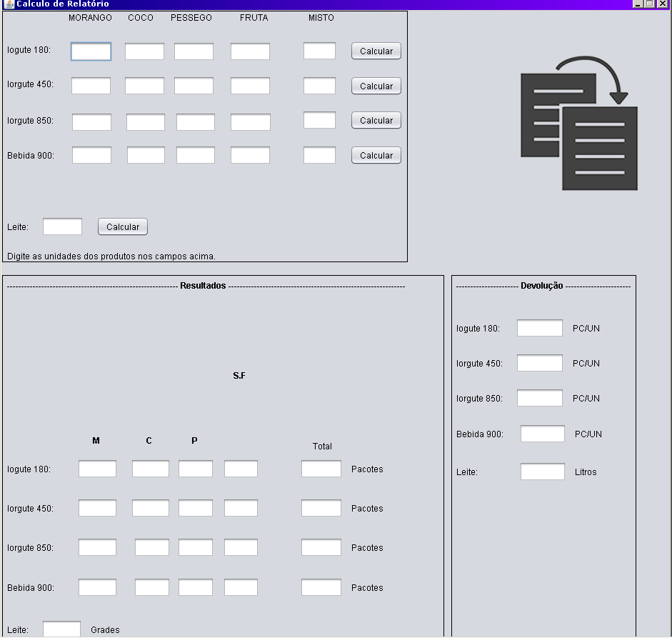Click Calcular button for Iogute 180 row
The image size is (672, 638).
[376, 51]
